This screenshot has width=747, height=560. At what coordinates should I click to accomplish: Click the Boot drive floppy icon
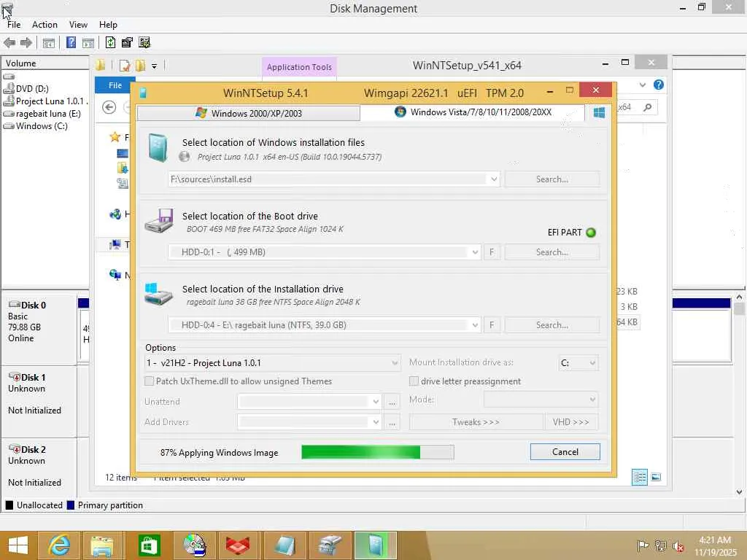159,220
